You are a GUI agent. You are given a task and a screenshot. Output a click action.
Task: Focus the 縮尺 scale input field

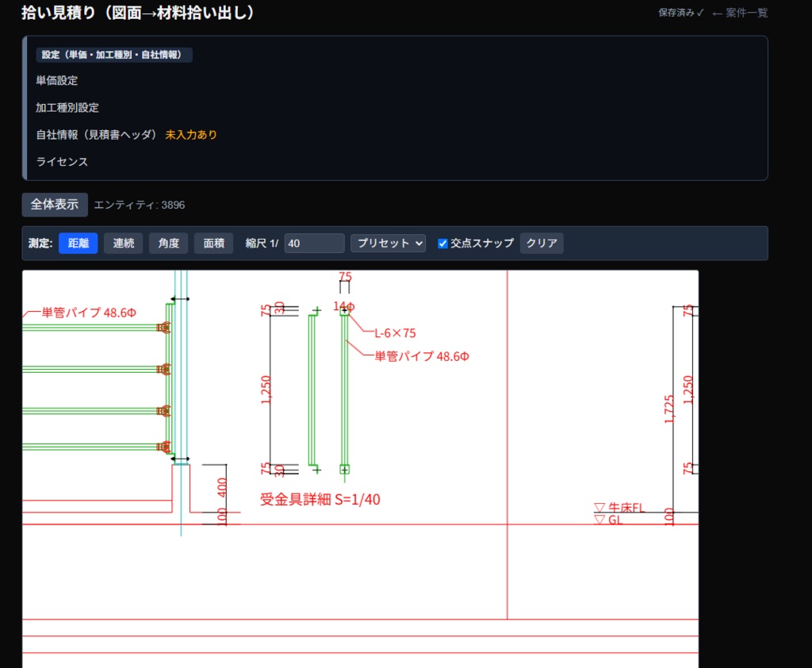tap(314, 243)
